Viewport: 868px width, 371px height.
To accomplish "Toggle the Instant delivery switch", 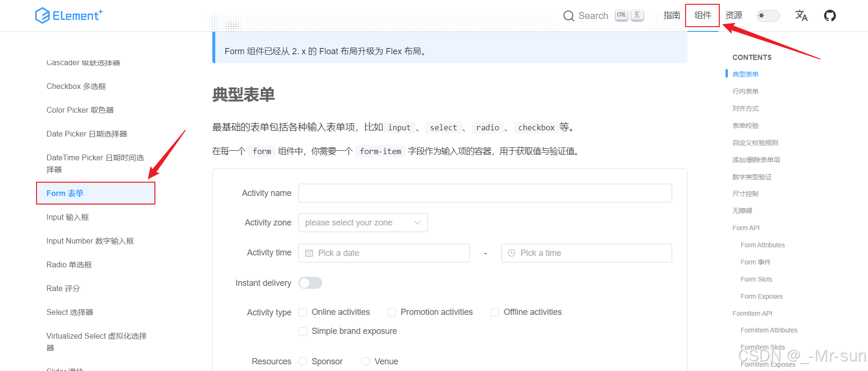I will pos(310,283).
